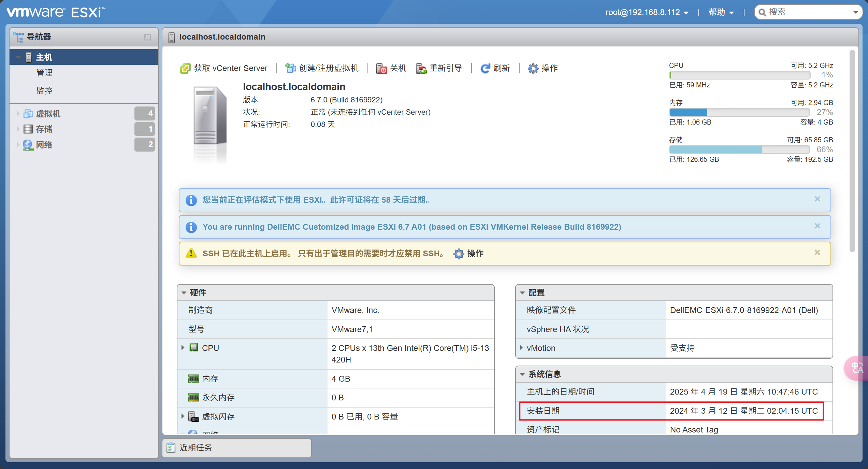
Task: Select Manage under Host in the navigator
Action: click(x=44, y=73)
